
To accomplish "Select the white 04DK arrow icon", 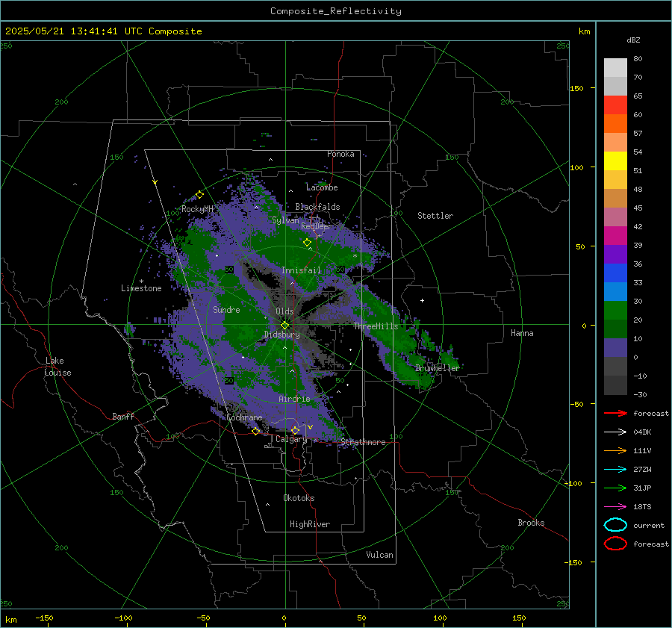I will point(615,432).
